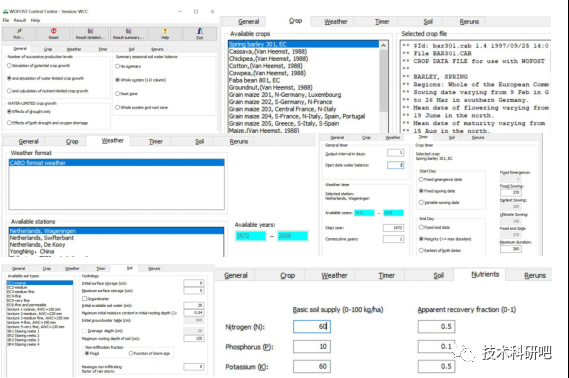Select SR1 Staring reeks 1 soil

click(x=40, y=331)
